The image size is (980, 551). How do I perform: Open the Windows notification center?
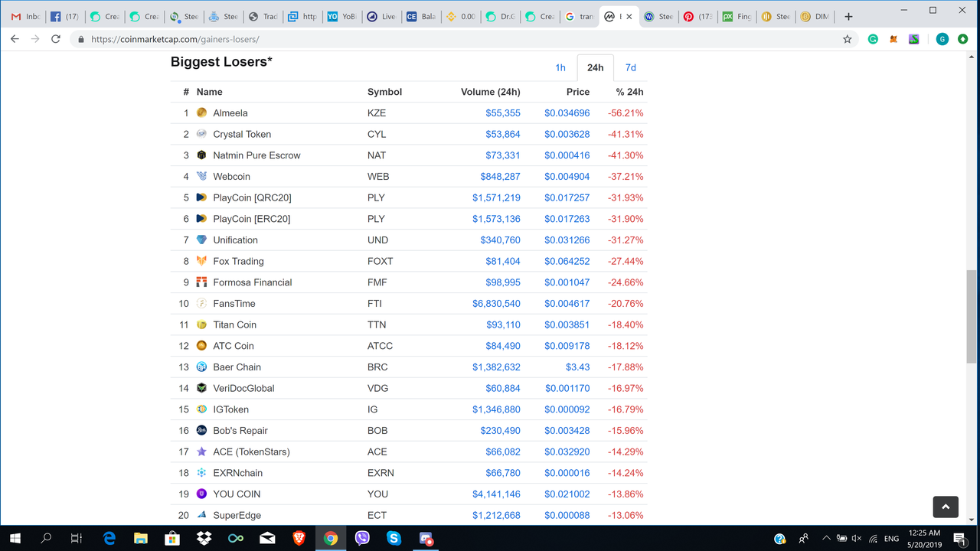pos(959,538)
